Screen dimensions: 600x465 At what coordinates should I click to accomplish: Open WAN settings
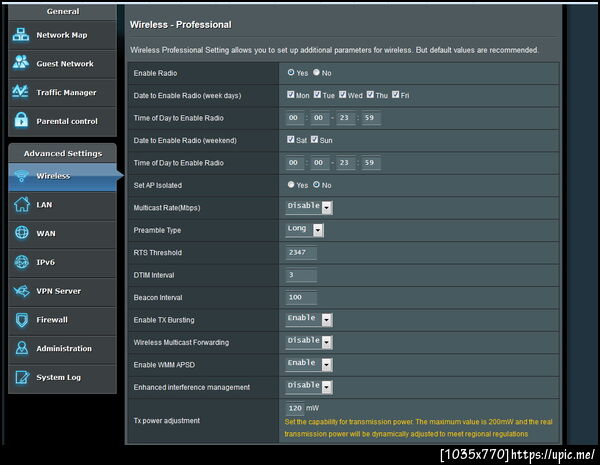(x=62, y=233)
